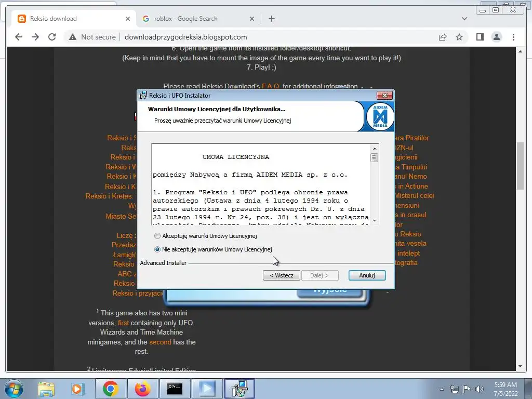The height and width of the screenshot is (399, 532).
Task: Click the volume speaker tray icon
Action: (x=480, y=389)
